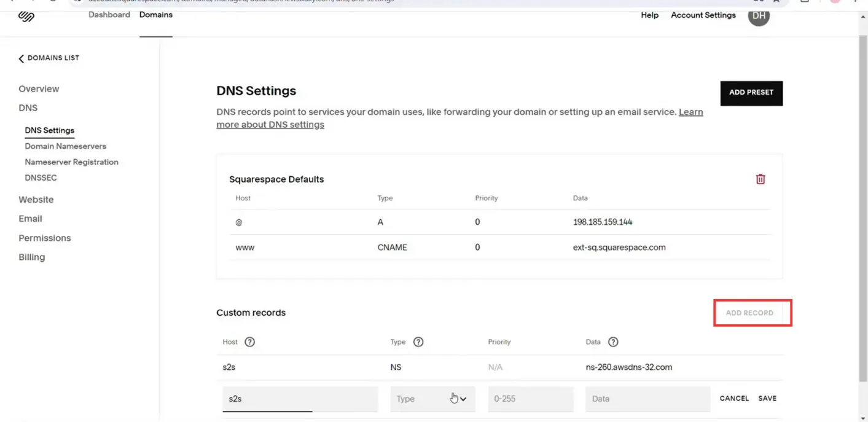Image resolution: width=868 pixels, height=422 pixels.
Task: Open the Dashboard tab
Action: (x=109, y=15)
